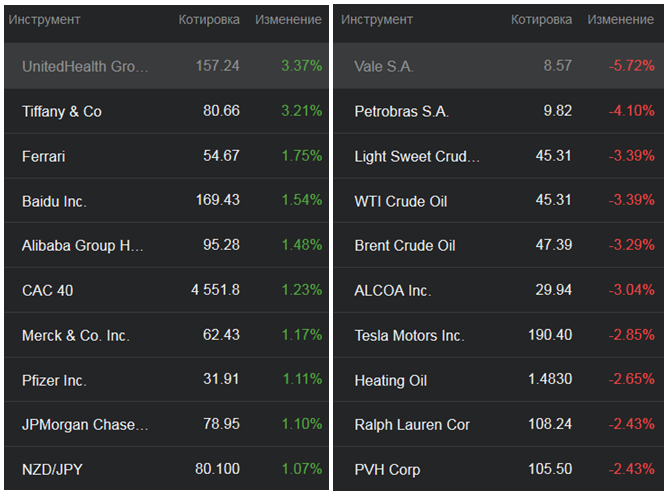Select the Brent Crude Oil instrument

tap(405, 245)
